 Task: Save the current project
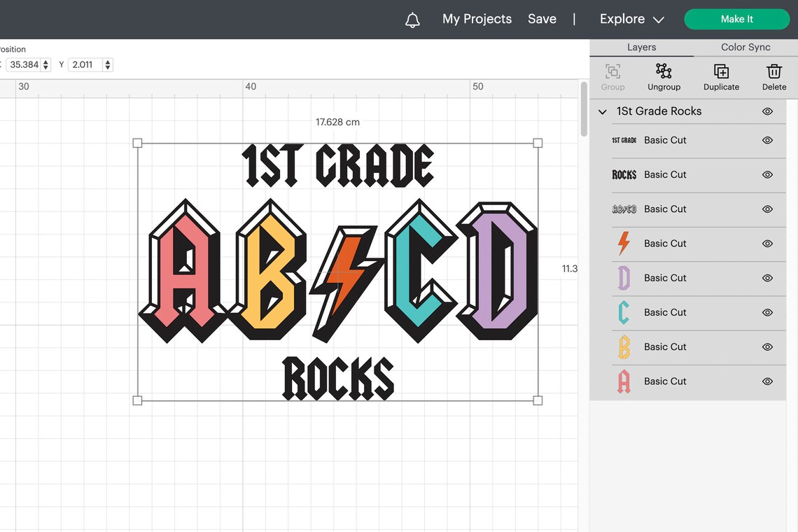coord(542,19)
